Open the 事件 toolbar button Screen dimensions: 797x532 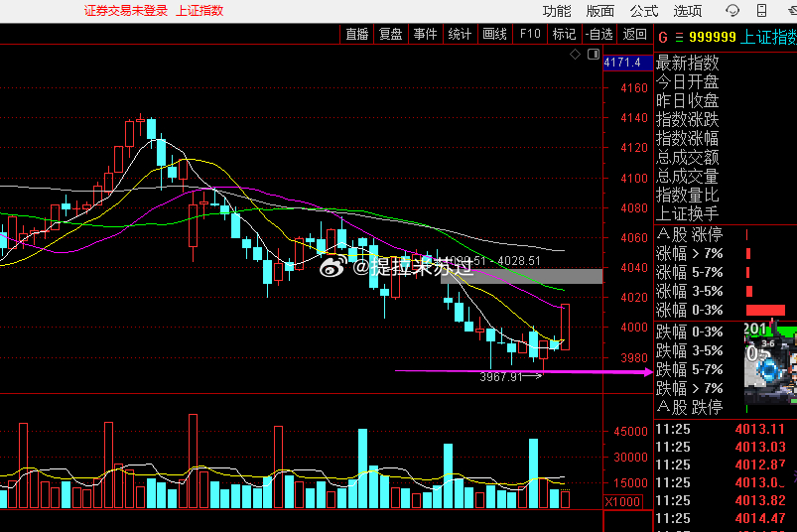(426, 34)
